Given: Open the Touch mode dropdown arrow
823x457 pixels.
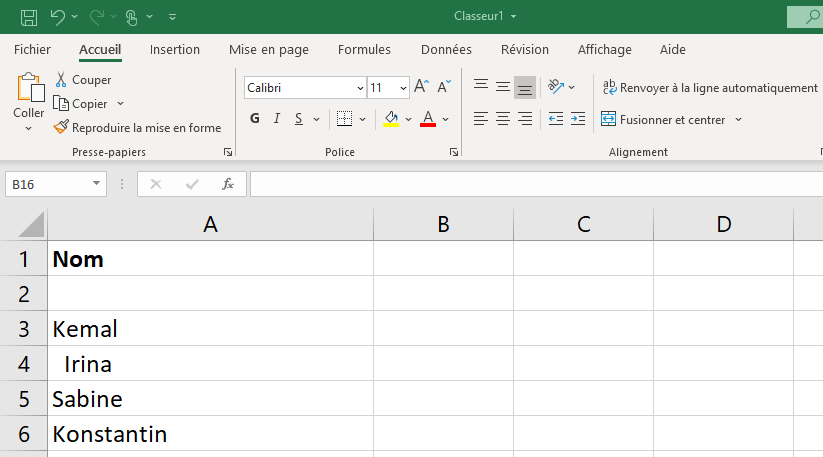Looking at the screenshot, I should tap(150, 17).
